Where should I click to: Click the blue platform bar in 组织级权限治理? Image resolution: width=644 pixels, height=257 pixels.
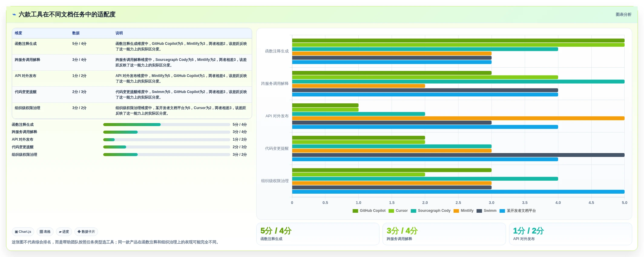(x=458, y=192)
